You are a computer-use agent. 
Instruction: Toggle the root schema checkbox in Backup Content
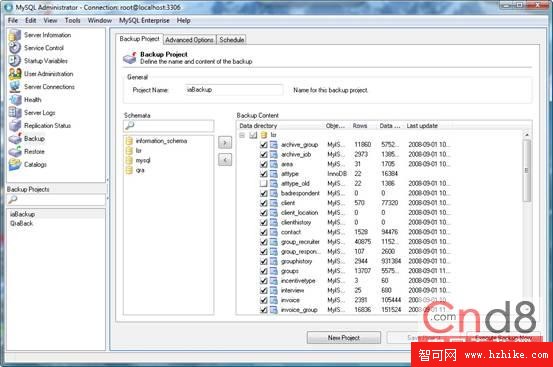click(253, 135)
